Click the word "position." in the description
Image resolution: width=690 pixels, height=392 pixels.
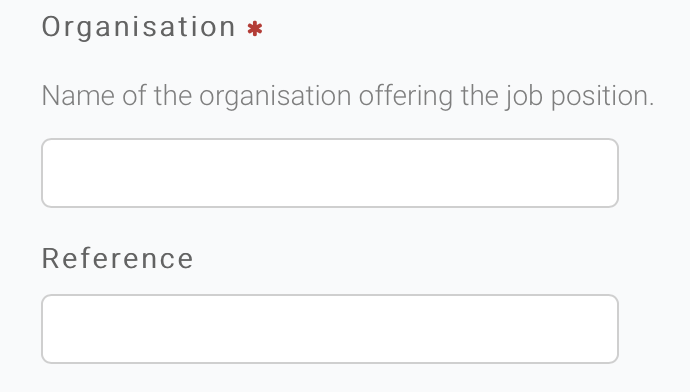coord(602,97)
